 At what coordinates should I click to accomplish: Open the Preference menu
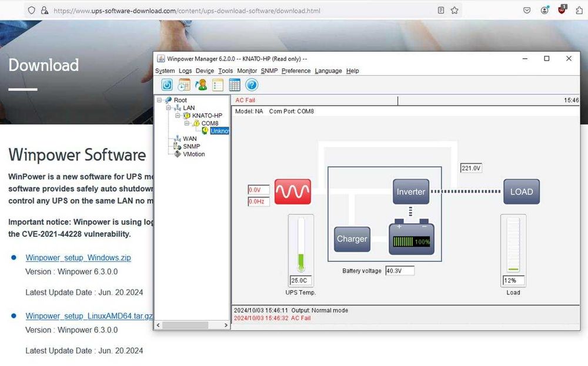coord(296,71)
